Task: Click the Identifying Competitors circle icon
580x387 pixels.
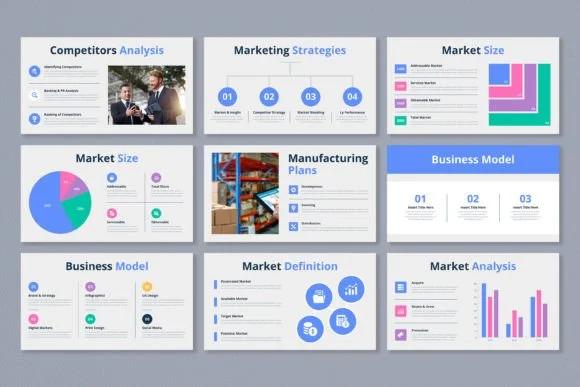Action: tap(34, 71)
